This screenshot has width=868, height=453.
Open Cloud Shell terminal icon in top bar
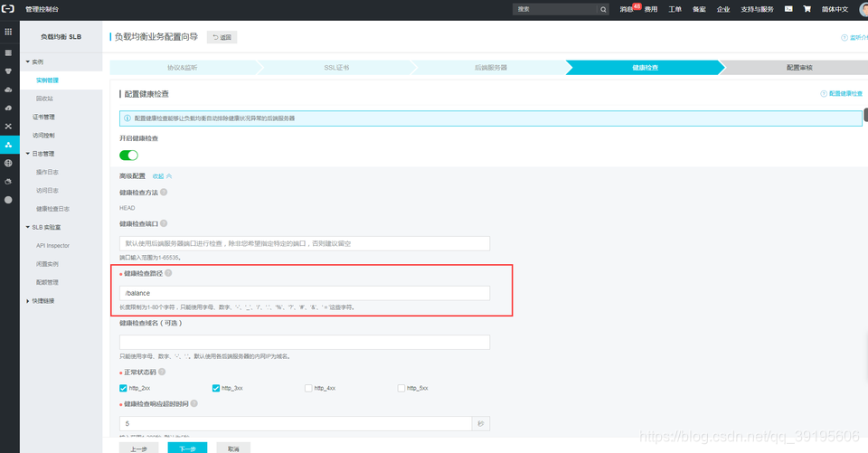[x=788, y=9]
